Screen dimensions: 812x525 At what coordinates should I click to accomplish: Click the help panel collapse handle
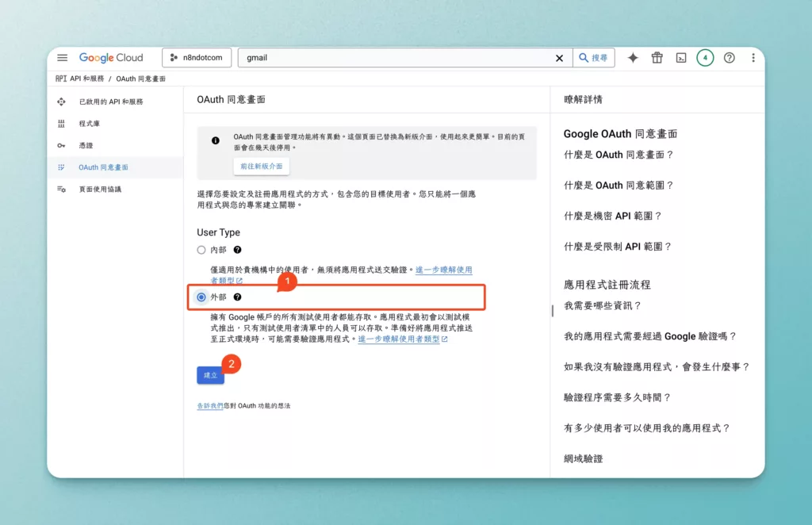point(553,311)
